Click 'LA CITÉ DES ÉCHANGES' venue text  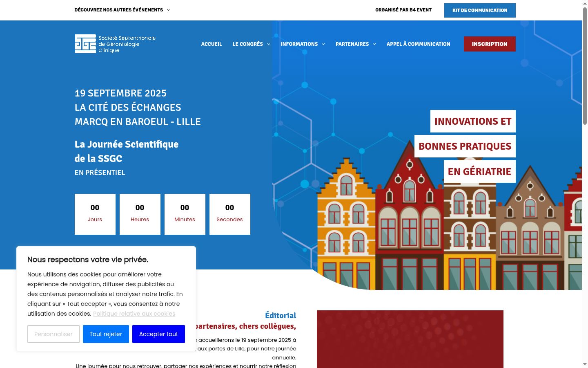coord(128,108)
